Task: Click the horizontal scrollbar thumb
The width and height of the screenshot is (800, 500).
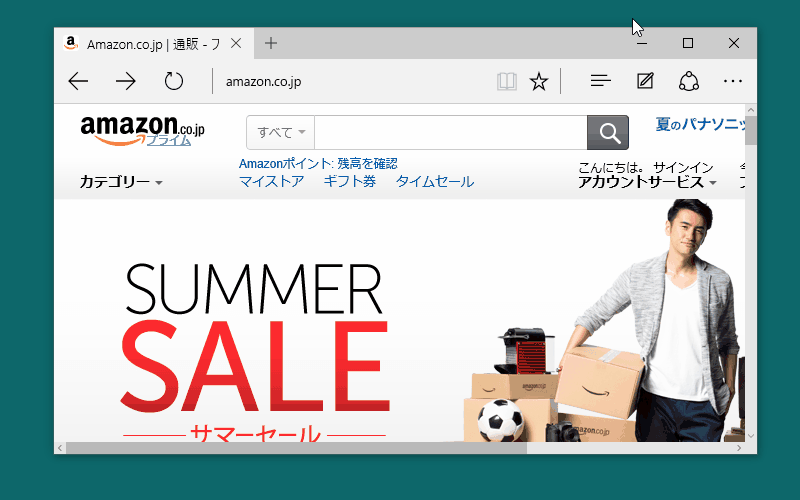Action: 296,448
